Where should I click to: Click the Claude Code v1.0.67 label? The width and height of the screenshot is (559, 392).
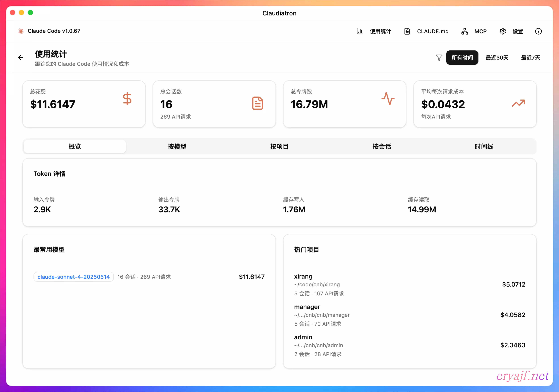pos(54,31)
